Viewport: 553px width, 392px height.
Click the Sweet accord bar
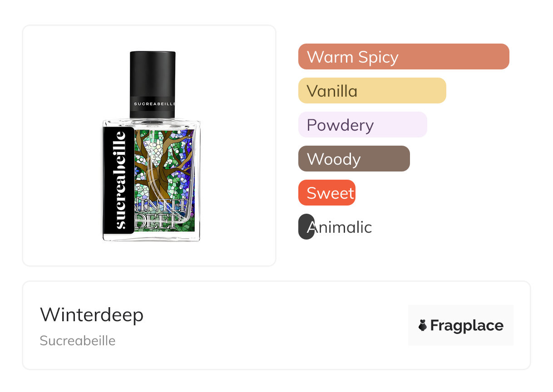pos(327,193)
